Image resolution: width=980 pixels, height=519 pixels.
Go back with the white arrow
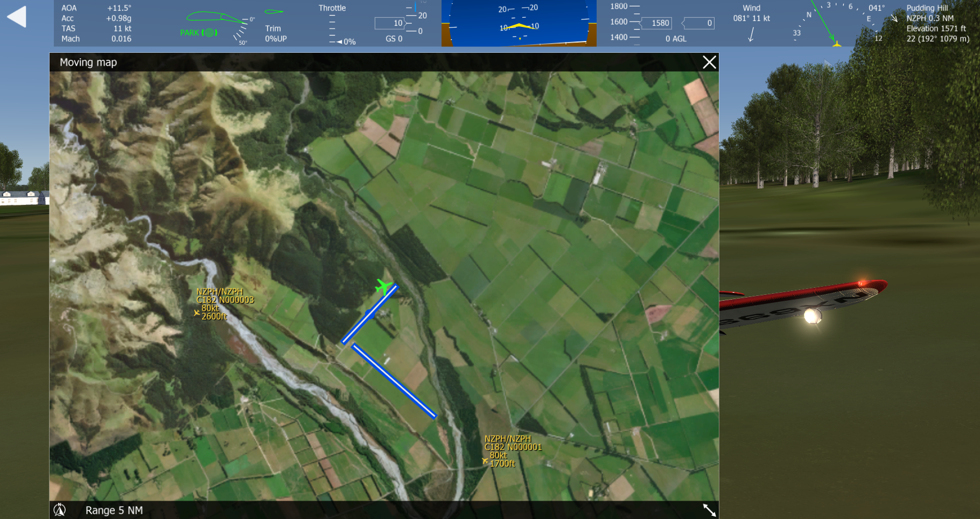(17, 17)
